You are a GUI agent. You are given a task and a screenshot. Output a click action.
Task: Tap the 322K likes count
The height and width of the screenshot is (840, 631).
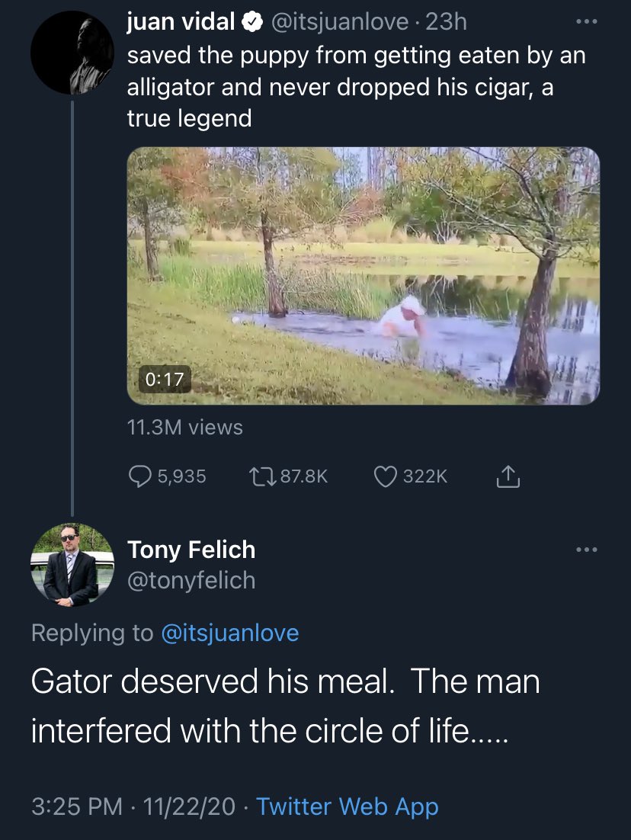pyautogui.click(x=424, y=476)
